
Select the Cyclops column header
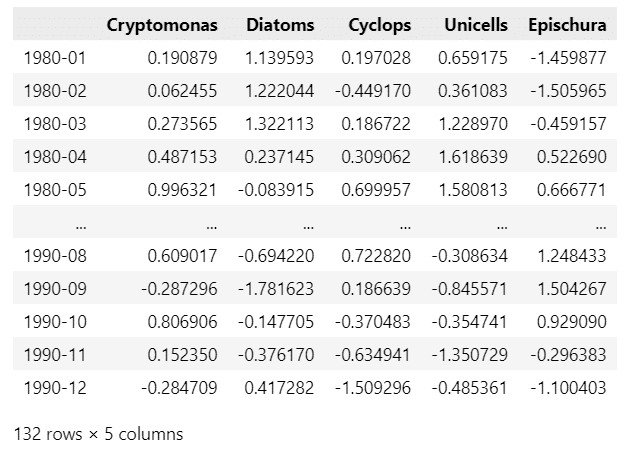coord(379,25)
